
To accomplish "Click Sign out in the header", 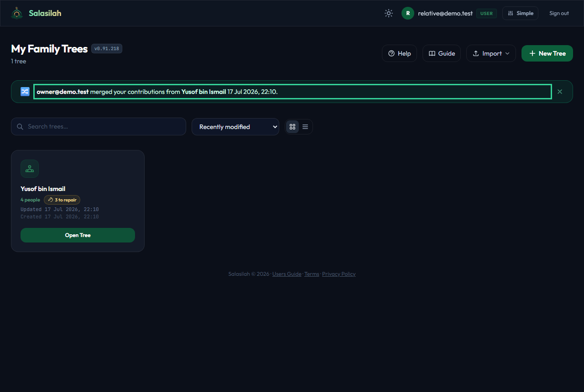I will [559, 13].
